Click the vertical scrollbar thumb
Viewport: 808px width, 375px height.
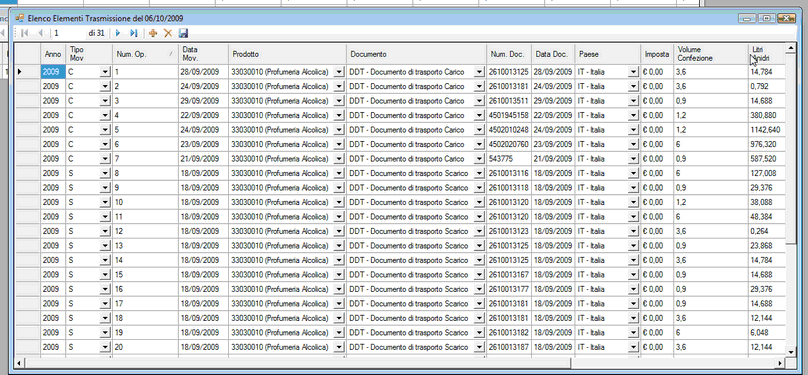click(x=791, y=149)
